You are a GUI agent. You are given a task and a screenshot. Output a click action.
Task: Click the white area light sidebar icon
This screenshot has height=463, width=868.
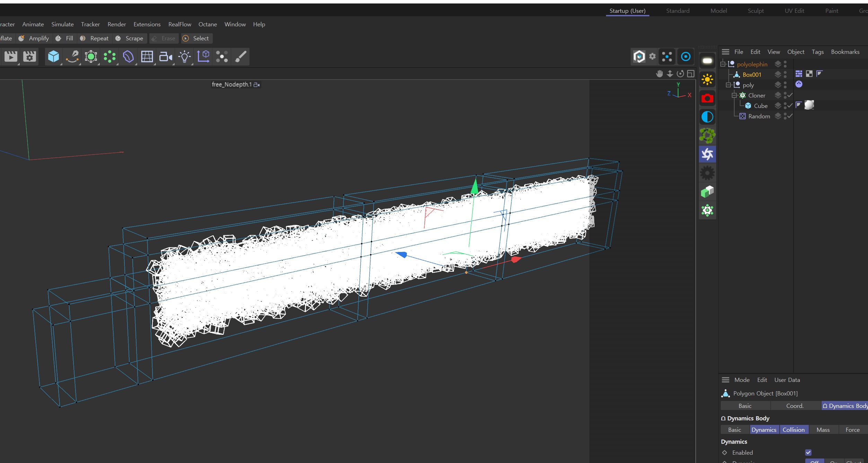707,61
